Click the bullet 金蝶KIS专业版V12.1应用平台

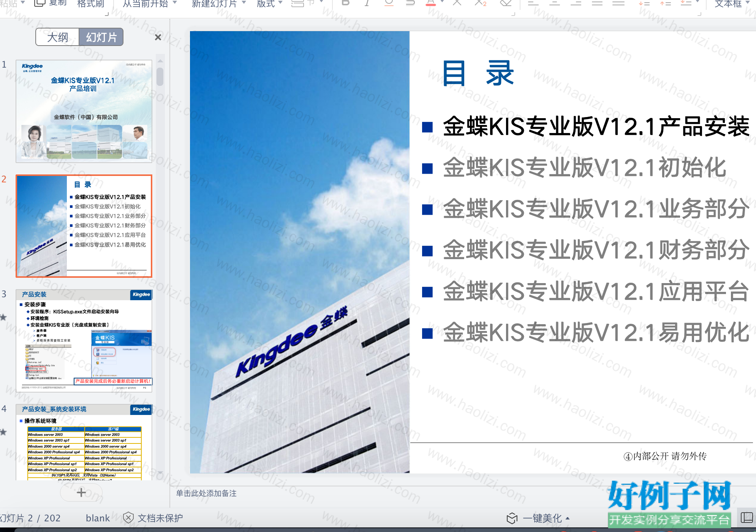(596, 291)
